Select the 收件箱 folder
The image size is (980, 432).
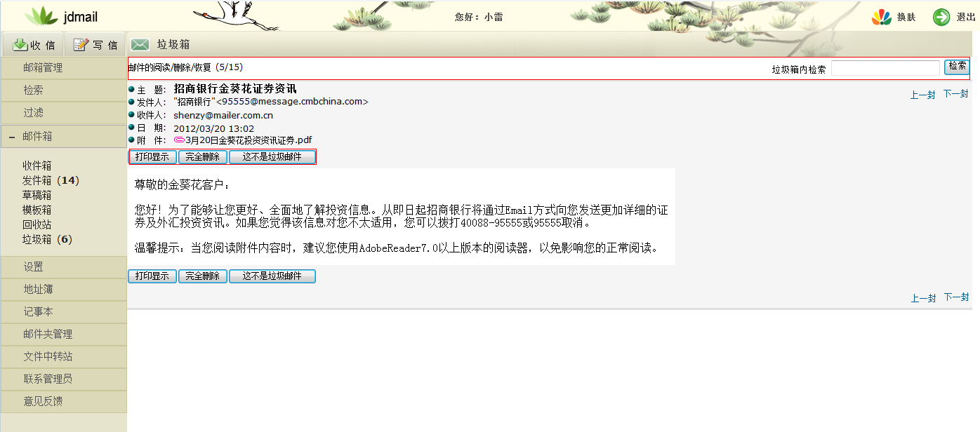(37, 166)
